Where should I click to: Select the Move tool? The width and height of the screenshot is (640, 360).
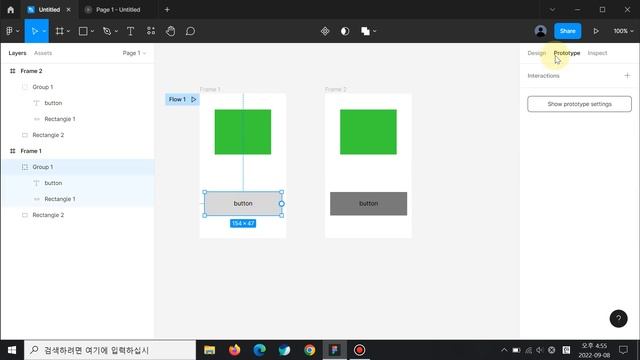(x=35, y=31)
